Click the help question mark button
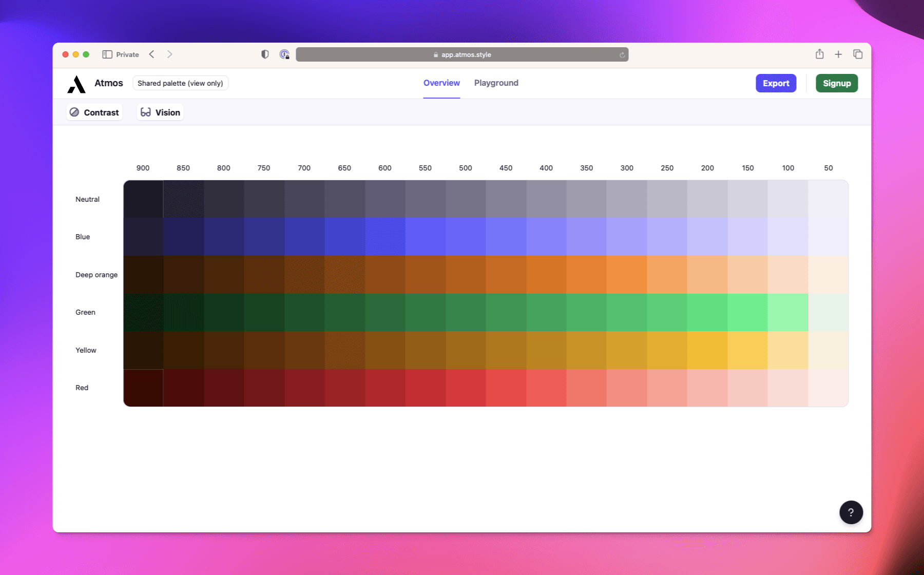Viewport: 924px width, 575px height. (851, 512)
